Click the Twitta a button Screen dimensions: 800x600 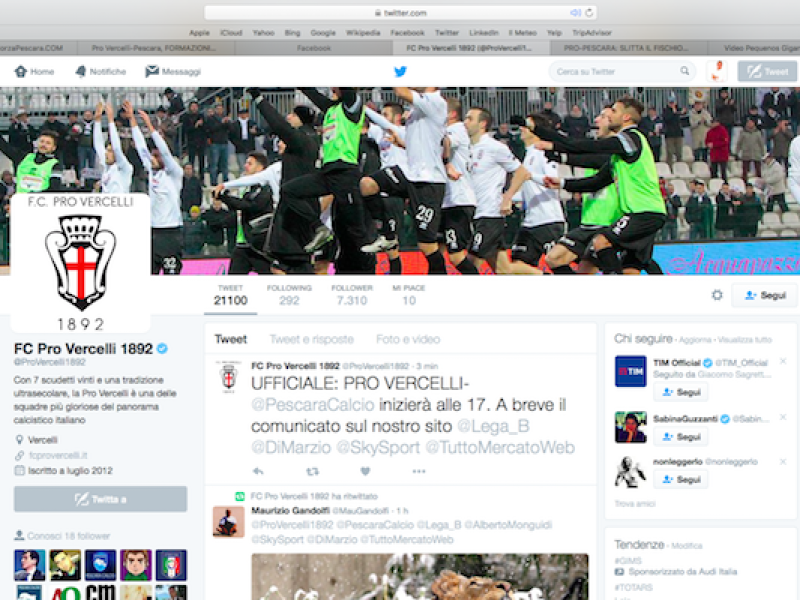click(100, 499)
